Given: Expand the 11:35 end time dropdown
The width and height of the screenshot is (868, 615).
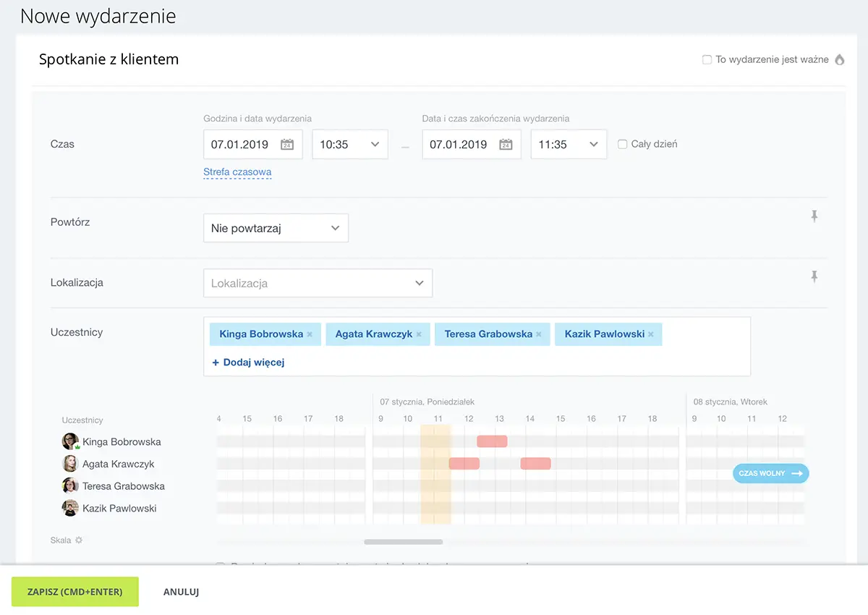Looking at the screenshot, I should (569, 145).
